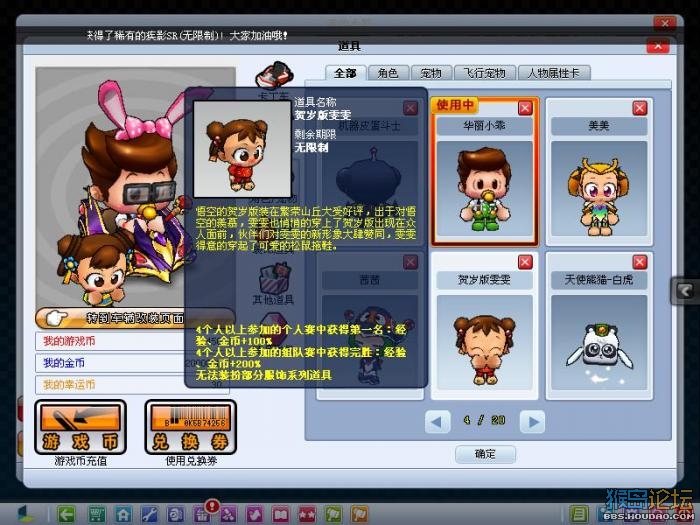Open 使用兑换券 voucher button

click(x=191, y=427)
